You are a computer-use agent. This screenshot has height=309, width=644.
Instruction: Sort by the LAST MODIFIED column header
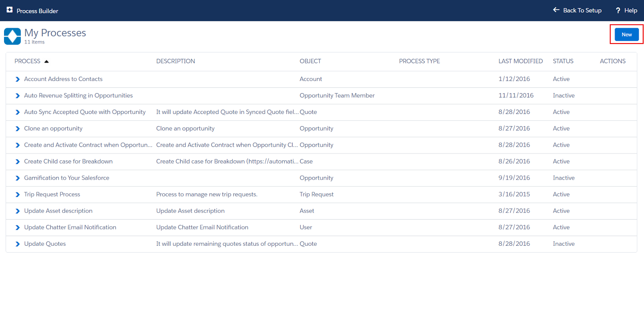[x=520, y=61]
